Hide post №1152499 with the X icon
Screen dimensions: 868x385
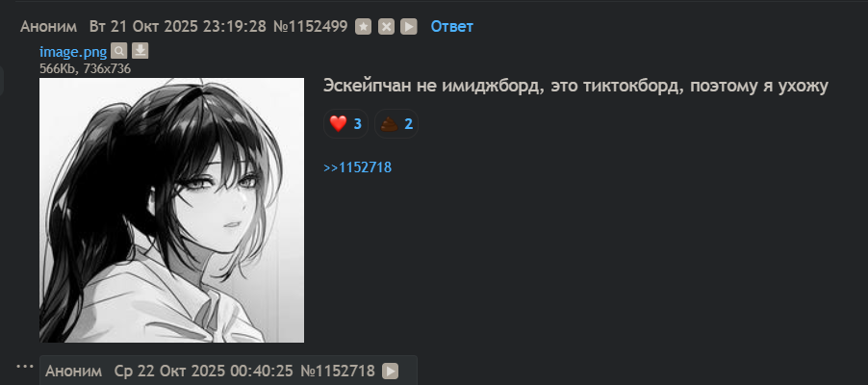387,27
